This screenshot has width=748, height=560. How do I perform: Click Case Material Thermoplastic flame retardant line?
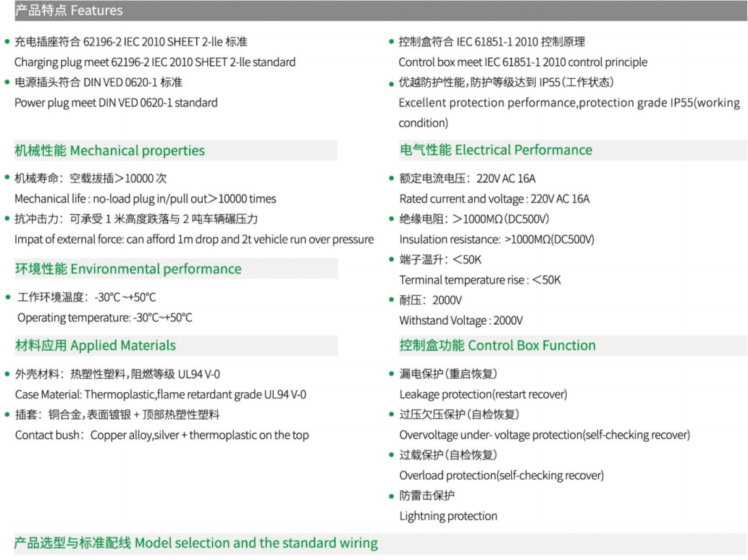(161, 394)
